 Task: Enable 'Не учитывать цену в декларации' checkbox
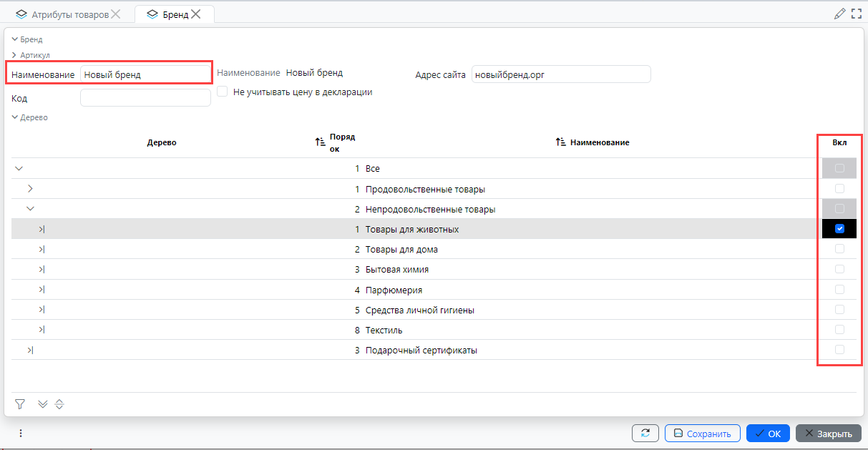click(x=223, y=92)
